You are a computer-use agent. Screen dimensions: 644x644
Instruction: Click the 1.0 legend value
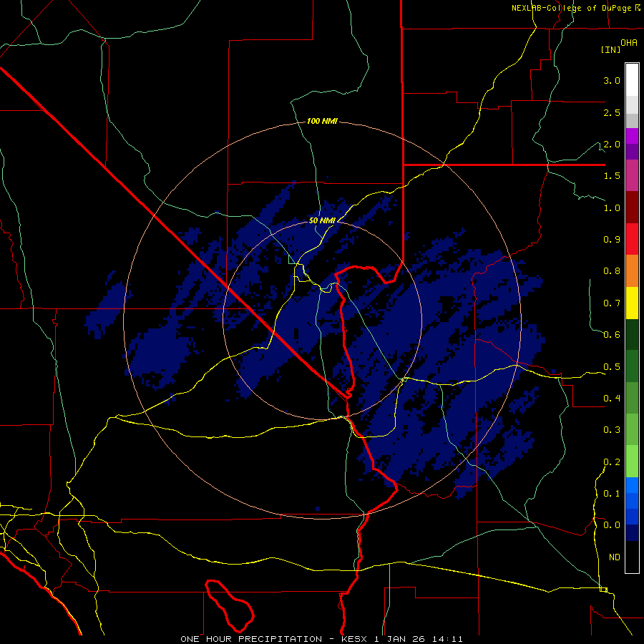(x=612, y=208)
